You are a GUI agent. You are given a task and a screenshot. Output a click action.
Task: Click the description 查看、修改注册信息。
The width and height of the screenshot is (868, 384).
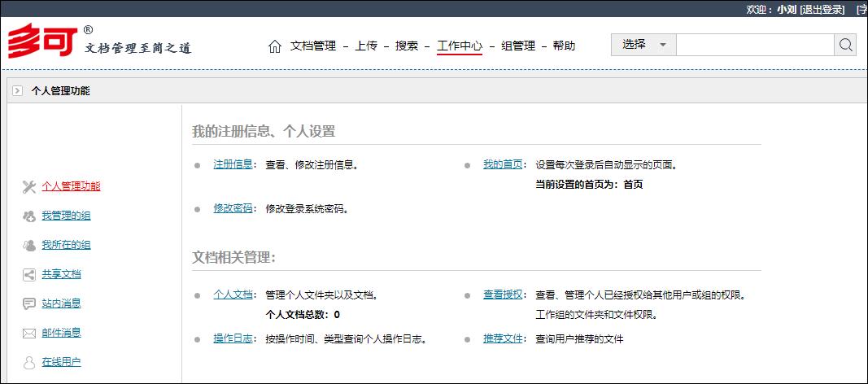[312, 165]
